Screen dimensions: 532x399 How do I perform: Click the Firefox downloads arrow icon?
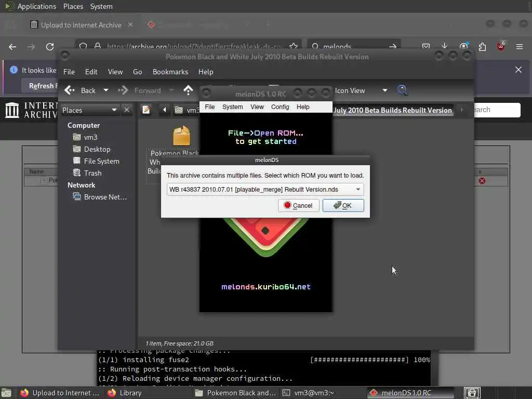[445, 46]
